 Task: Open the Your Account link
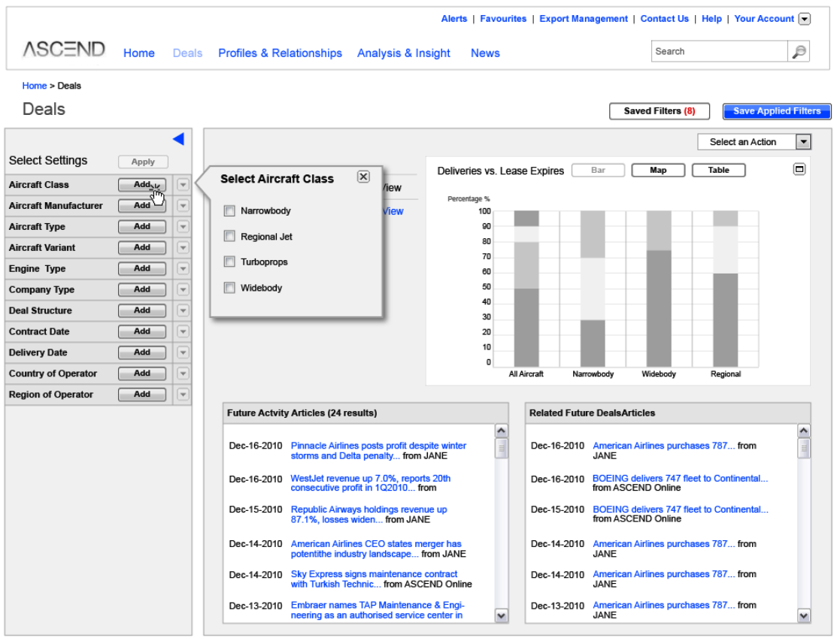click(x=764, y=19)
